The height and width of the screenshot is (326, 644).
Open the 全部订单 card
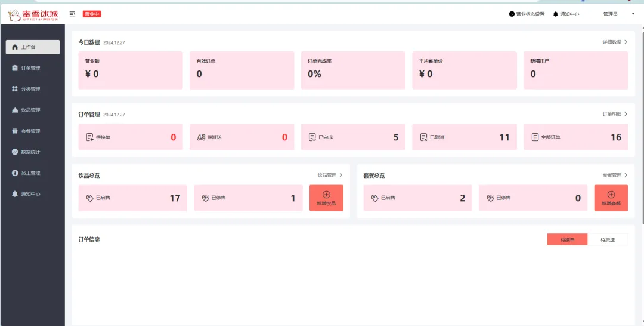click(576, 137)
